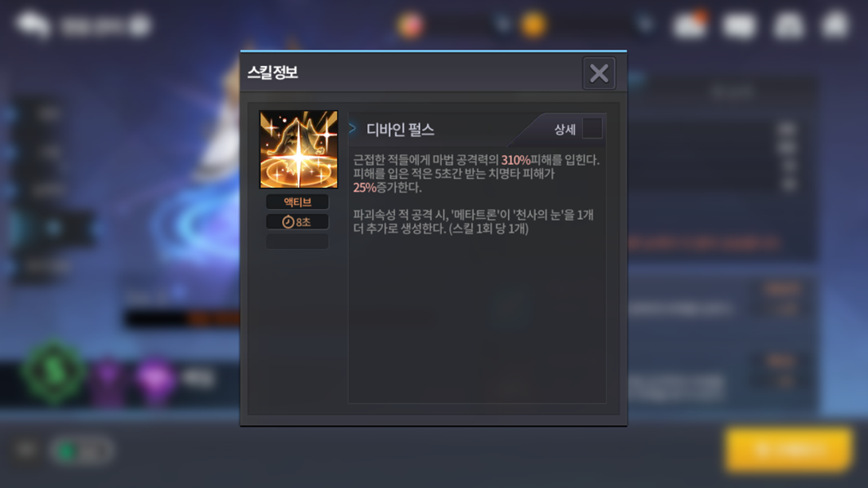The width and height of the screenshot is (868, 488).
Task: Click the 디바인 펄스 skill icon thumbnail
Action: tap(299, 150)
